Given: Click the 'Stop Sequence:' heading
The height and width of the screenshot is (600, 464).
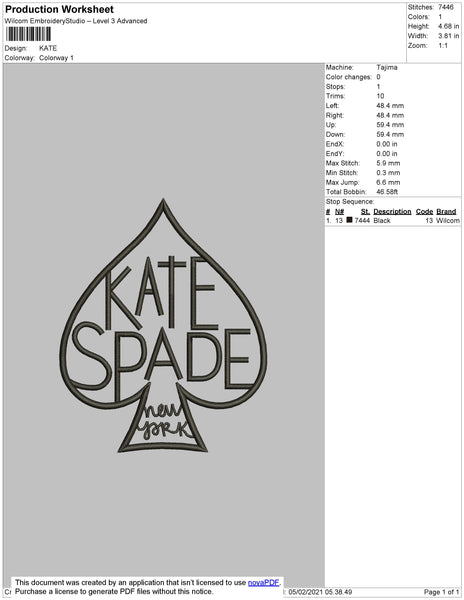Looking at the screenshot, I should click(350, 202).
